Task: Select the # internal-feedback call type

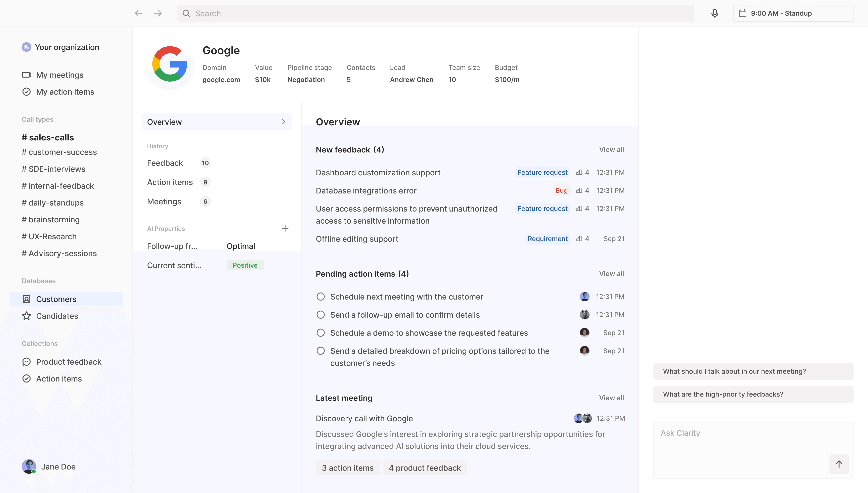Action: point(58,186)
